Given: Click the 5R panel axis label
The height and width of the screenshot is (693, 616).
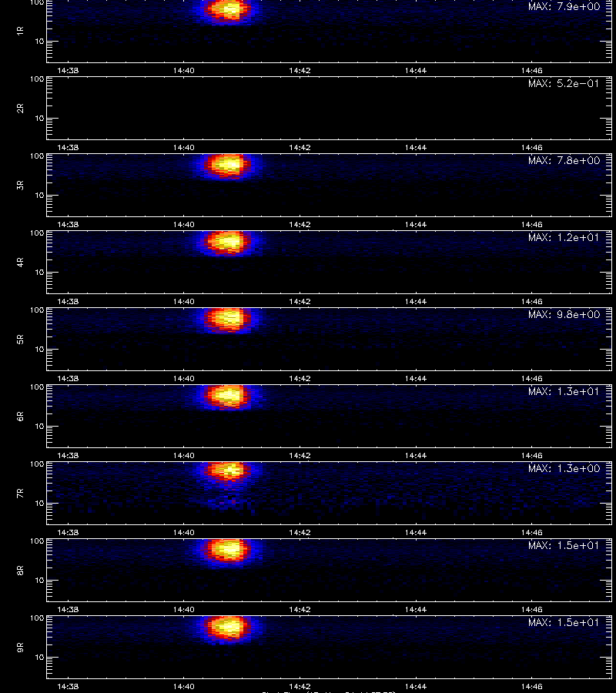Looking at the screenshot, I should (x=20, y=339).
